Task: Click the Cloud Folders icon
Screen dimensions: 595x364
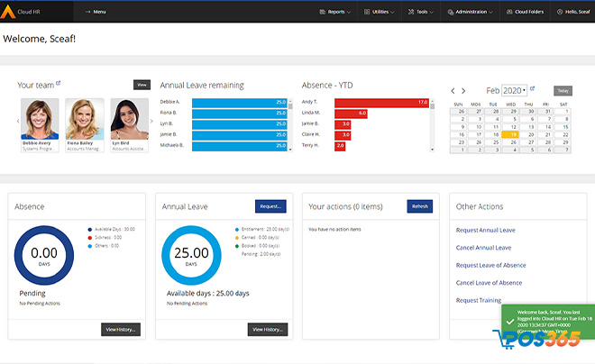Action: (509, 12)
